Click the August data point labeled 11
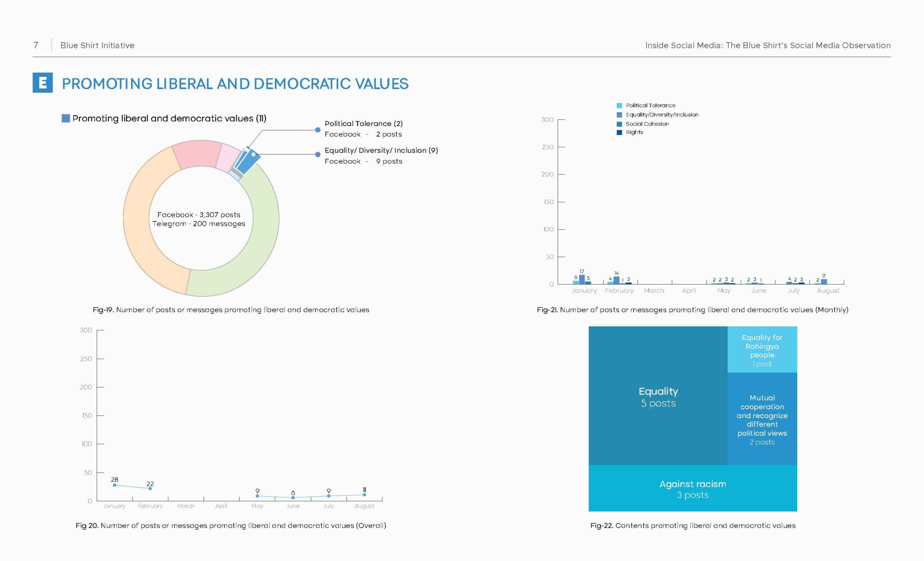The image size is (924, 561). click(364, 495)
